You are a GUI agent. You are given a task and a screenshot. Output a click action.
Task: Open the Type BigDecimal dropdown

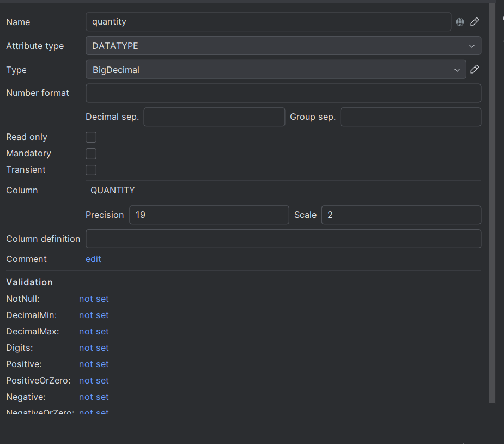click(276, 69)
